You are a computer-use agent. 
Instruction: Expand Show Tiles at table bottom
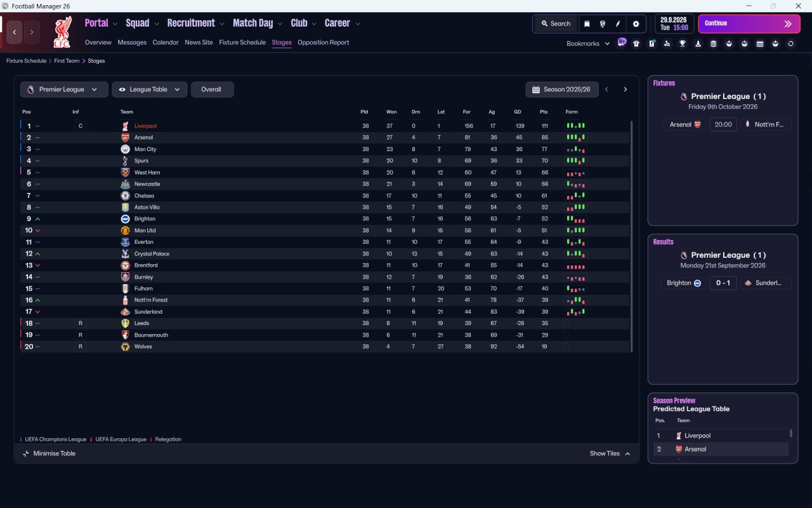610,453
